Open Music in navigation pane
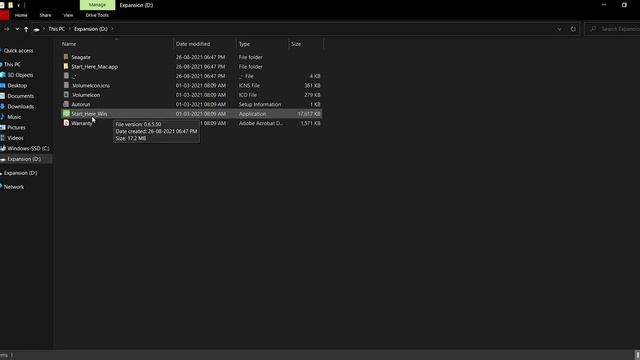This screenshot has width=640, height=360. point(14,117)
